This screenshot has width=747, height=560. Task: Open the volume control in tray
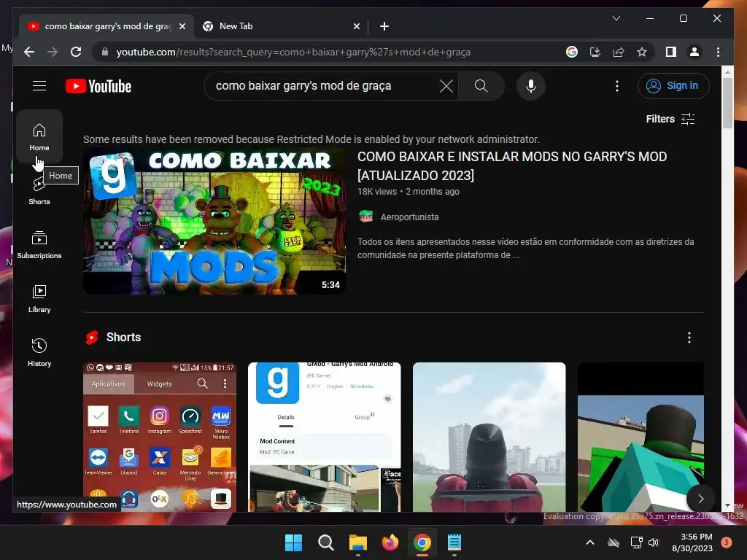pyautogui.click(x=653, y=542)
